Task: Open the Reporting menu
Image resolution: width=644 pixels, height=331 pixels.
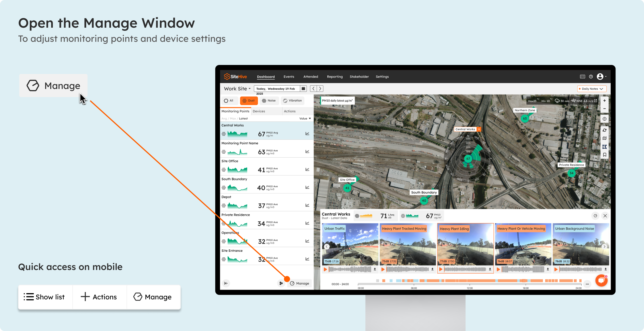Action: point(335,77)
